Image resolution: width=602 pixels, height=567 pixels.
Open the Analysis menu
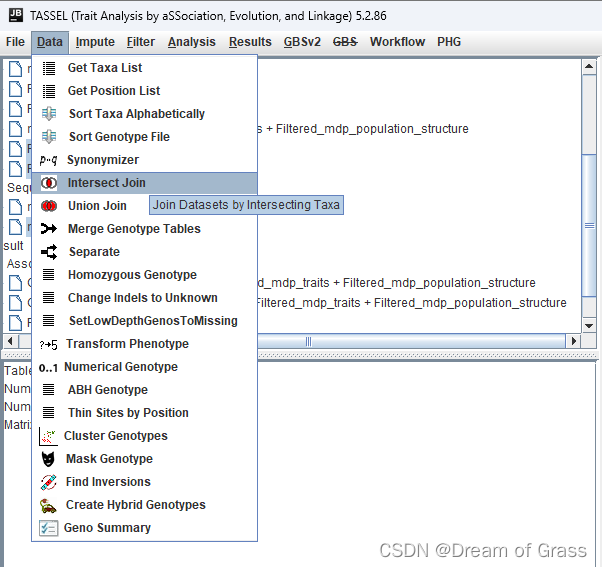(x=192, y=42)
